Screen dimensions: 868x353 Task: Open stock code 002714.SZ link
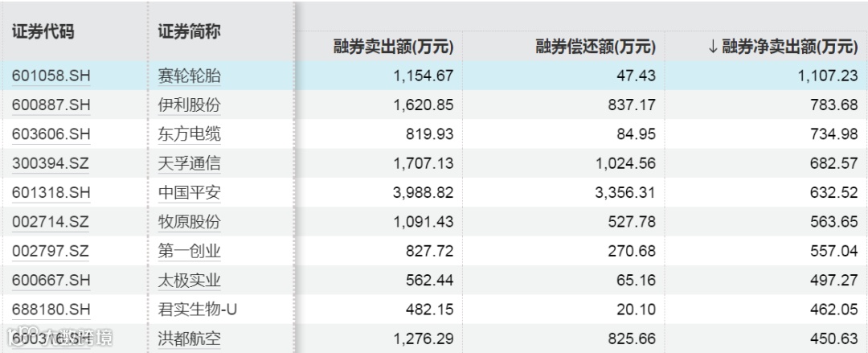click(51, 222)
